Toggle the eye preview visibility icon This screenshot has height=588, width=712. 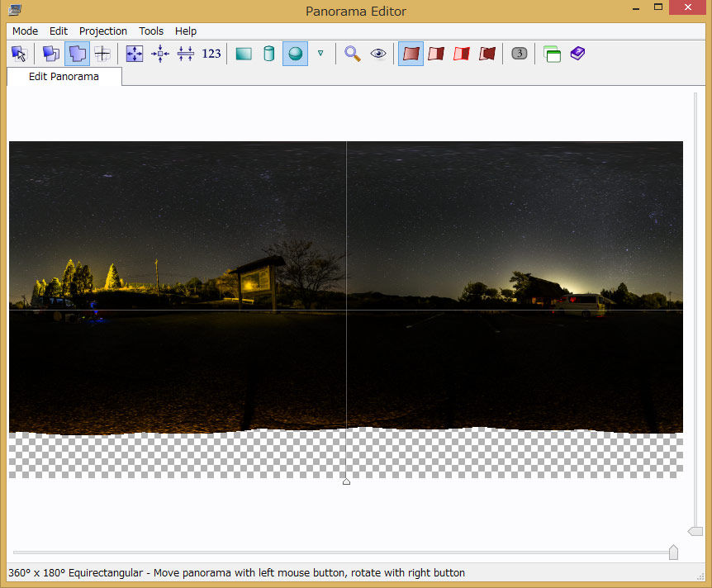[x=378, y=54]
